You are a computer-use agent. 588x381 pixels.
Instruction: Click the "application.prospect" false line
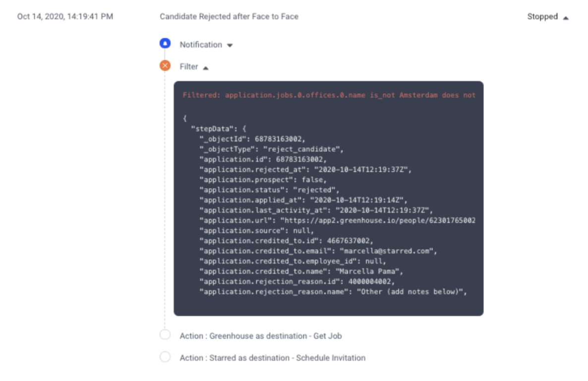263,180
